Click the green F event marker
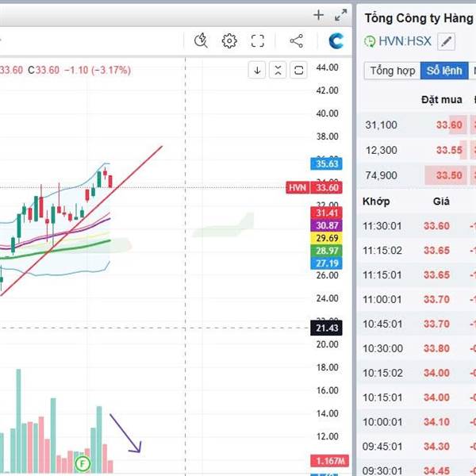Screen dimensions: 476x476 point(83,463)
